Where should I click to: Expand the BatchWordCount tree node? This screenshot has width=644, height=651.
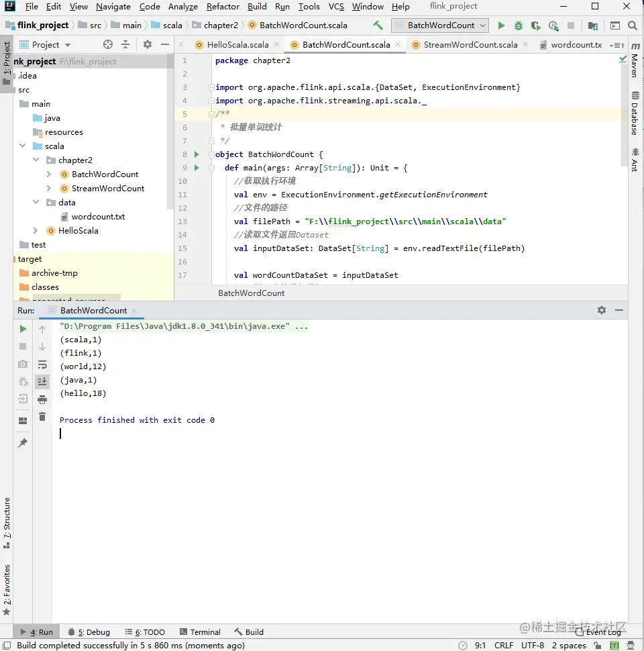click(49, 174)
